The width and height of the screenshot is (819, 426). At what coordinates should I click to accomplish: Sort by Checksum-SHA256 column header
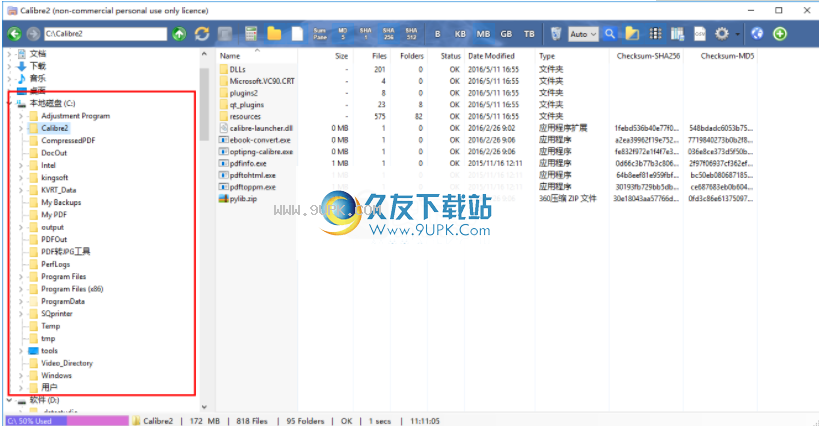648,56
